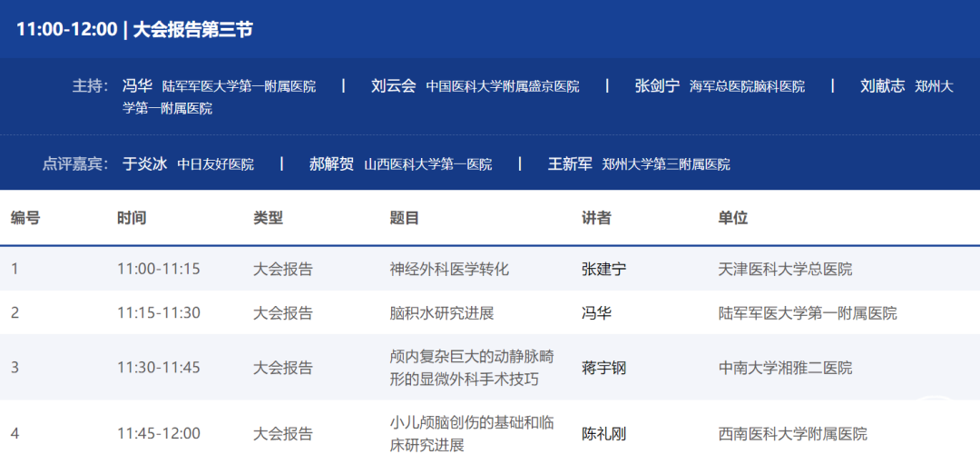
Task: Open the talk 脑积水研究进展
Action: (x=441, y=312)
